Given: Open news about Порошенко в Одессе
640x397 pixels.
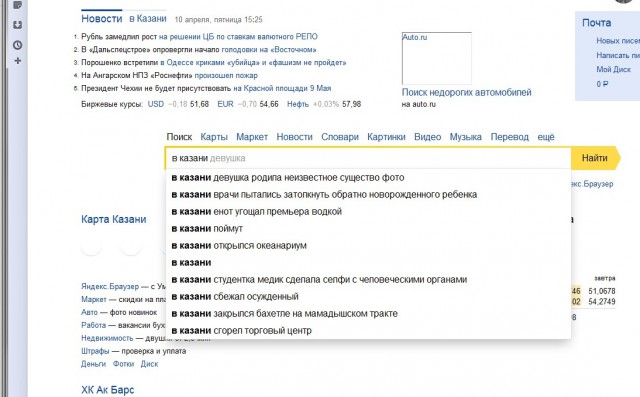Looking at the screenshot, I should click(x=253, y=63).
